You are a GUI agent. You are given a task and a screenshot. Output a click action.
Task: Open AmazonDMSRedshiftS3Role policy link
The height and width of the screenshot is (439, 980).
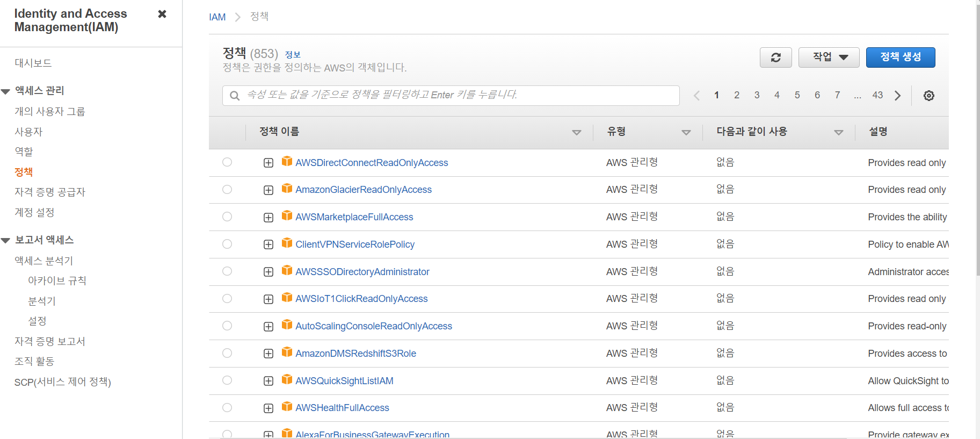pos(356,354)
